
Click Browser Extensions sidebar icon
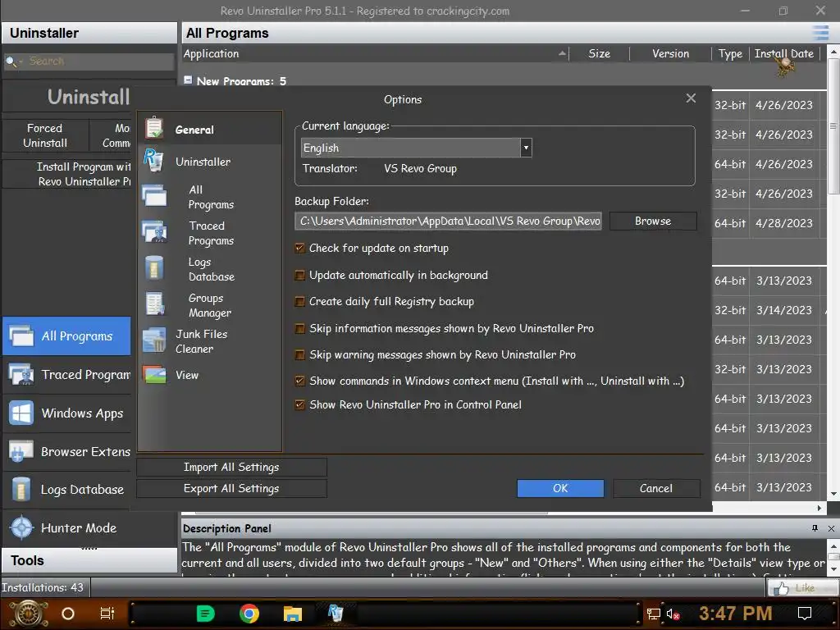pyautogui.click(x=21, y=452)
